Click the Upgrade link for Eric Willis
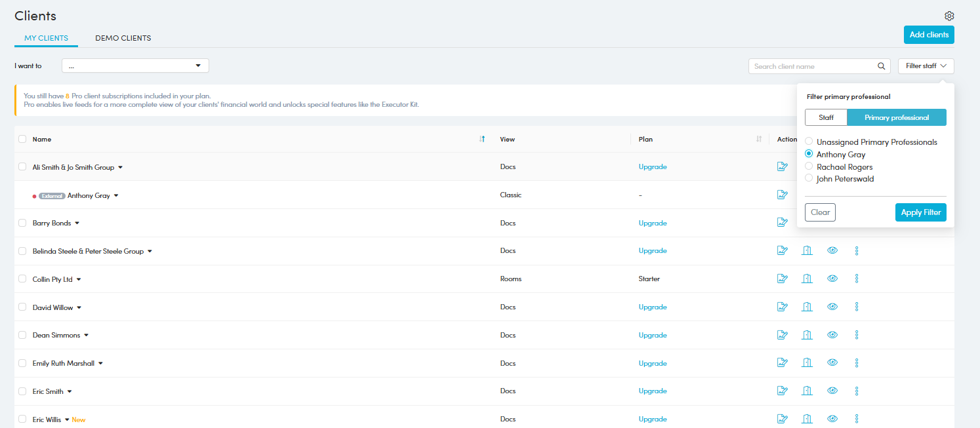 pyautogui.click(x=652, y=419)
